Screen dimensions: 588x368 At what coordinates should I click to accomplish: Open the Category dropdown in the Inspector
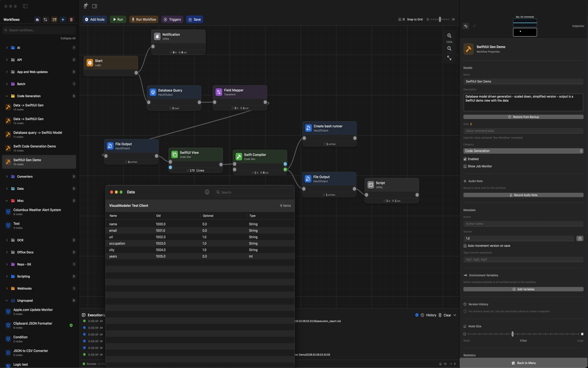(523, 151)
